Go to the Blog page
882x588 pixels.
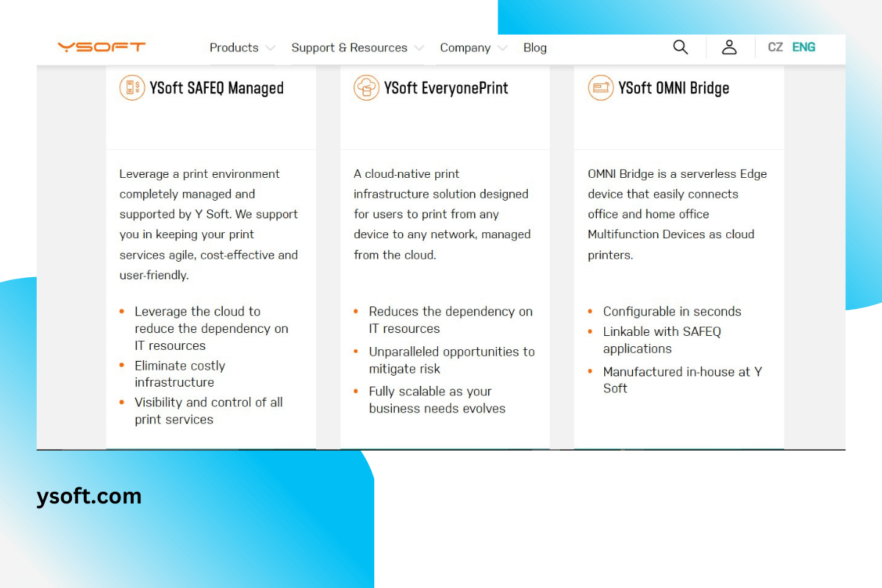click(x=535, y=48)
